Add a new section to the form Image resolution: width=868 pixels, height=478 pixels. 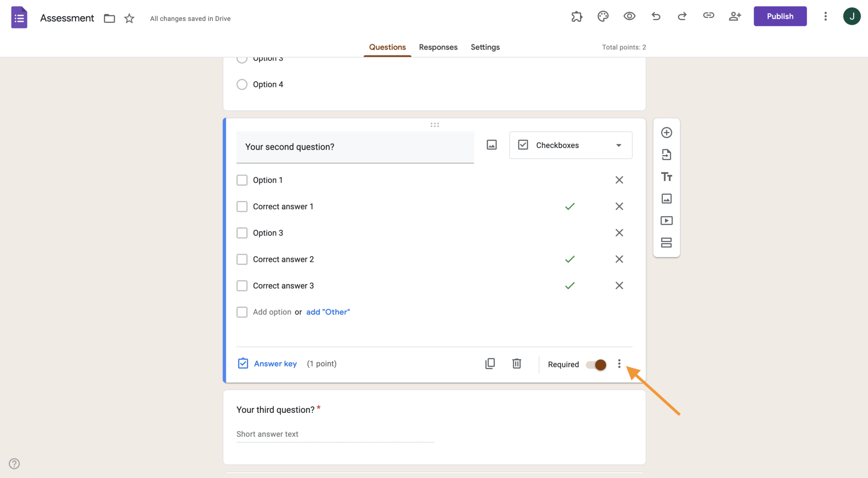(666, 242)
